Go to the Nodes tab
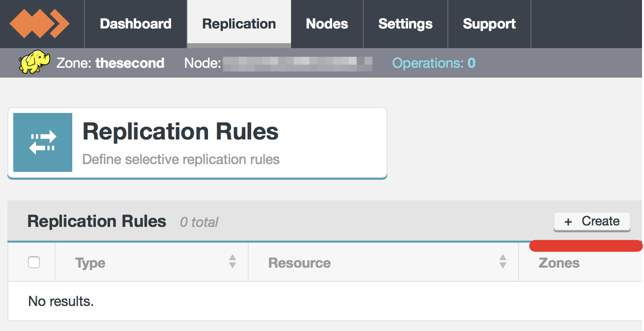 327,24
